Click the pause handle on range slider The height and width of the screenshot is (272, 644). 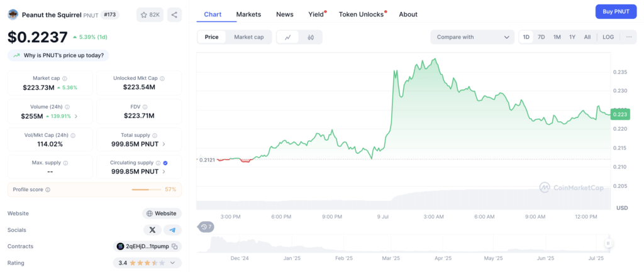(608, 243)
